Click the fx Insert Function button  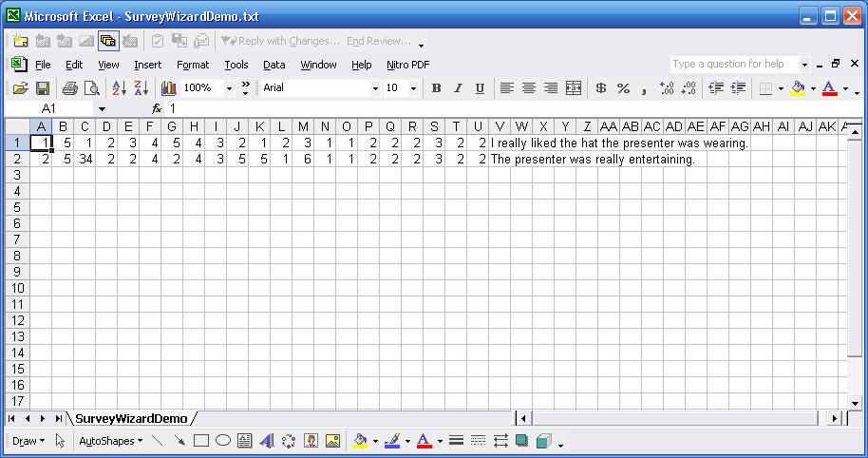[x=157, y=109]
